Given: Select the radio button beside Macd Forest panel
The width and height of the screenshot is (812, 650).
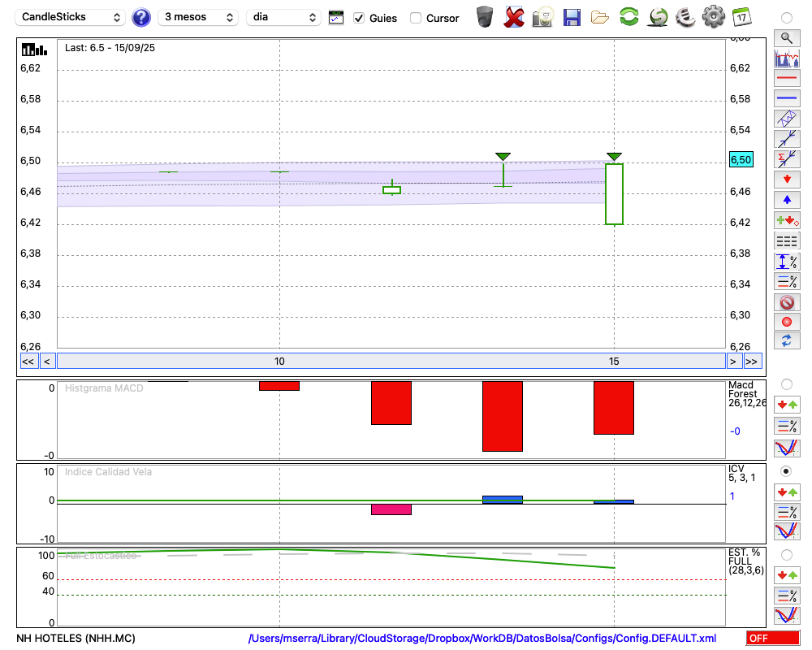Looking at the screenshot, I should click(x=786, y=383).
